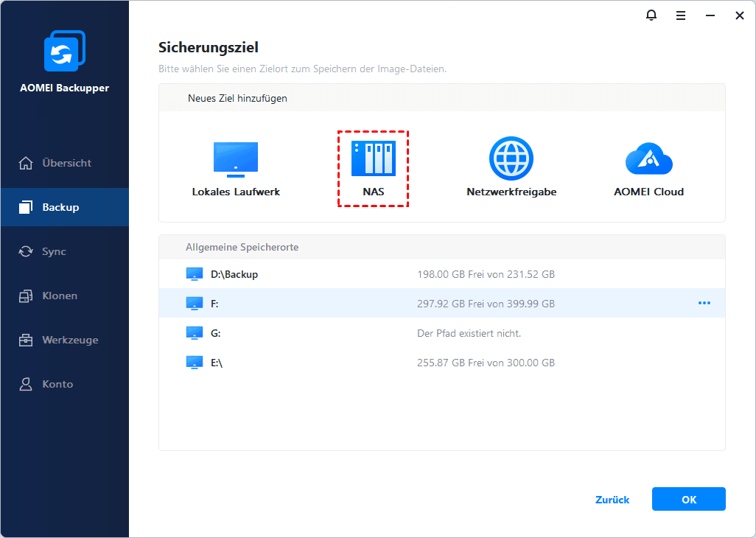Open the notifications bell icon

[651, 15]
